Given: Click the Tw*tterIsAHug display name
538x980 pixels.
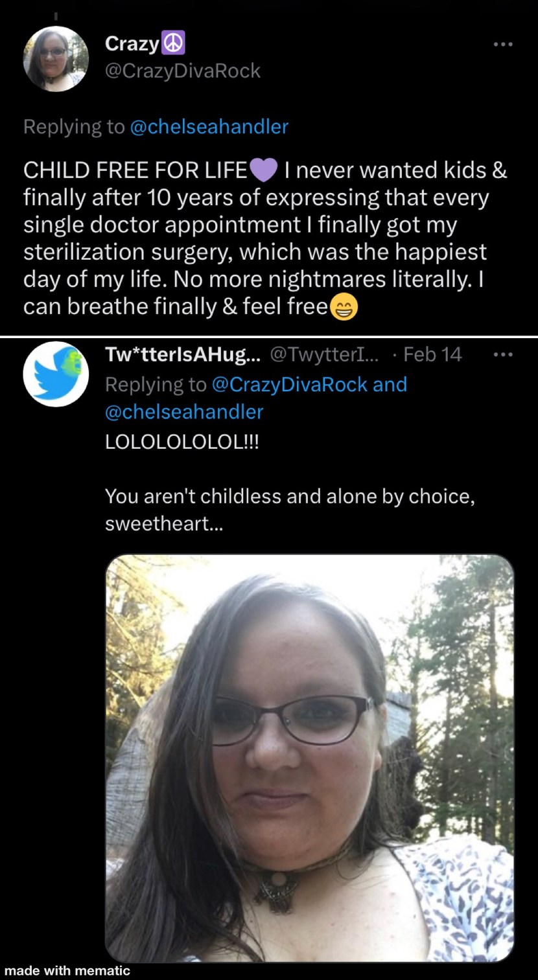Looking at the screenshot, I should [x=182, y=354].
